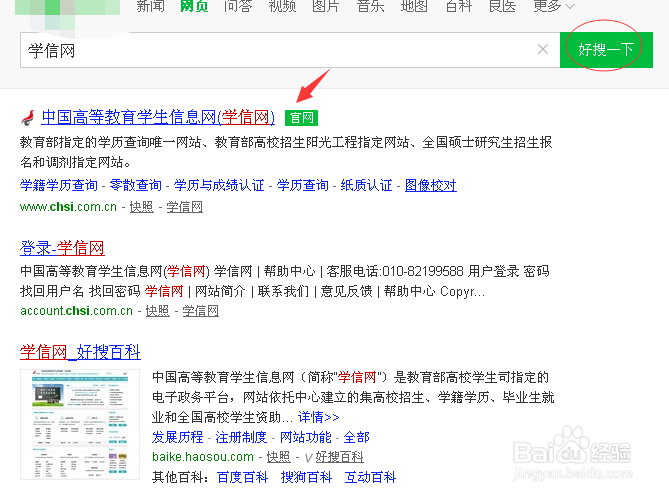Click the 好搜百科 website preview thumbnail
Viewport: 669px width, 497px height.
(80, 424)
